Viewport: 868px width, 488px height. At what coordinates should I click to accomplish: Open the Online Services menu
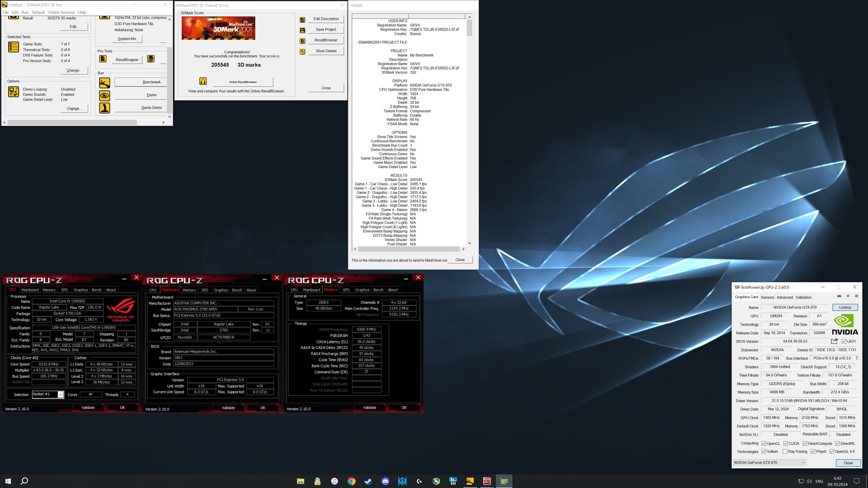(61, 12)
